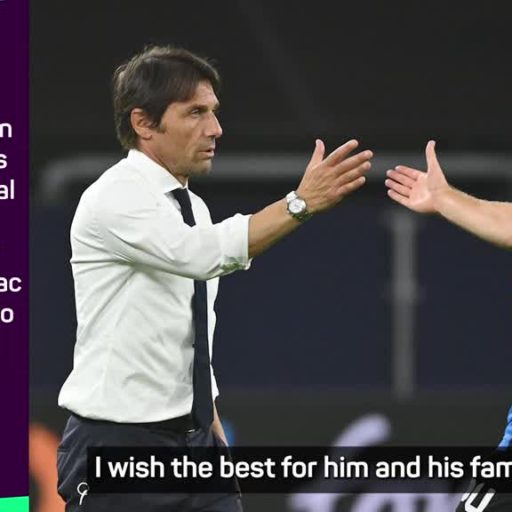The height and width of the screenshot is (512, 512).
Task: Click the word 'best' in the caption
Action: [x=249, y=467]
